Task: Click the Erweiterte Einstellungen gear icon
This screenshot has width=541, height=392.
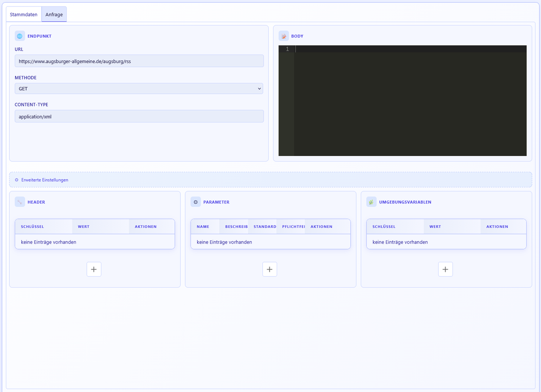Action: coord(17,180)
